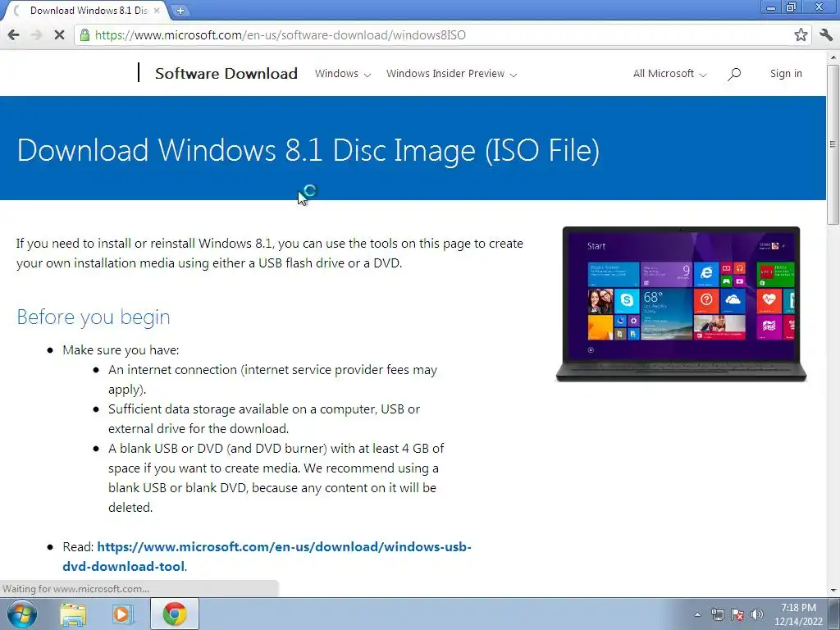Open the Chrome wrench settings menu
Screen dimensions: 840x630
click(825, 35)
